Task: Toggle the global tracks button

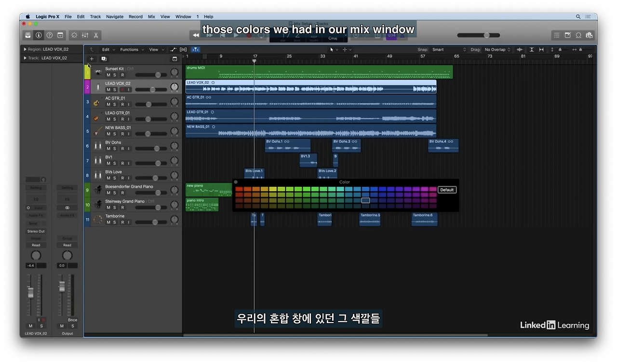Action: click(x=174, y=59)
